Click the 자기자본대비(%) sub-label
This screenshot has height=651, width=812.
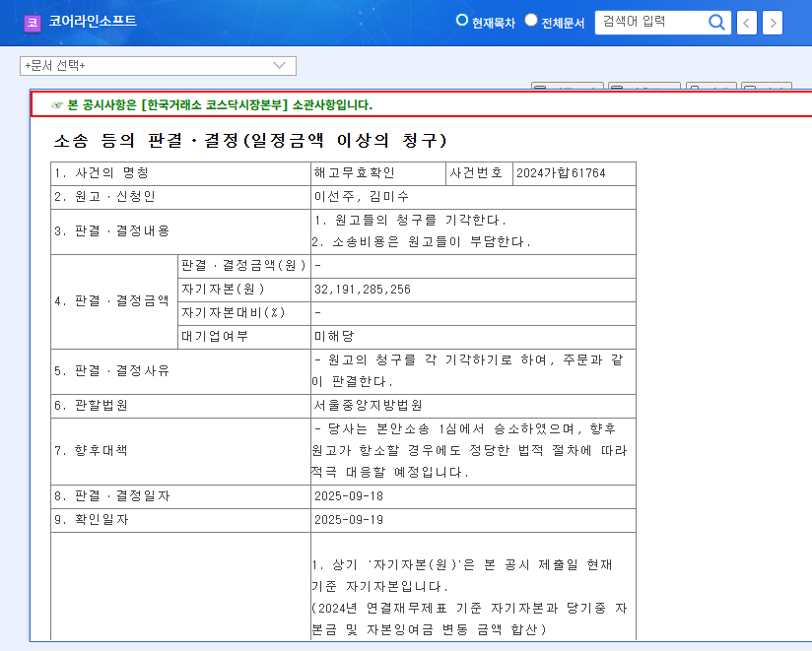[234, 312]
